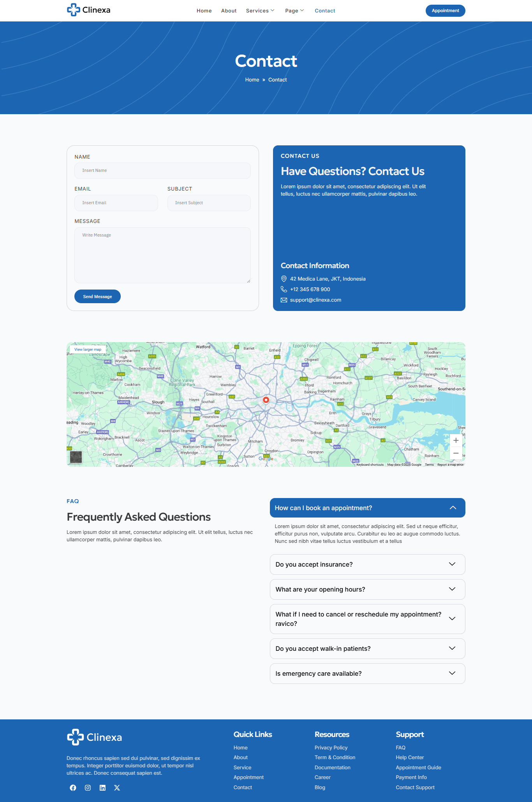Click Contact in the breadcrumb
The height and width of the screenshot is (802, 532).
277,79
